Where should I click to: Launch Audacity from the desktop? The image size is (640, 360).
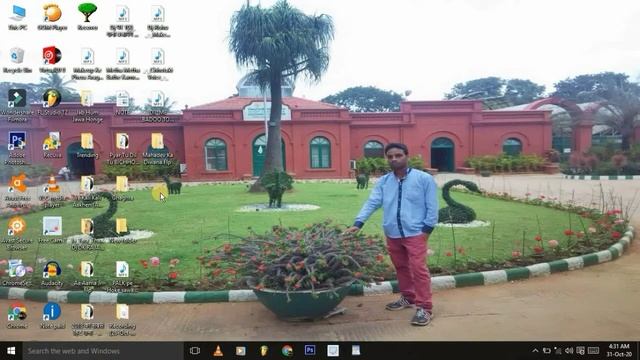52,273
